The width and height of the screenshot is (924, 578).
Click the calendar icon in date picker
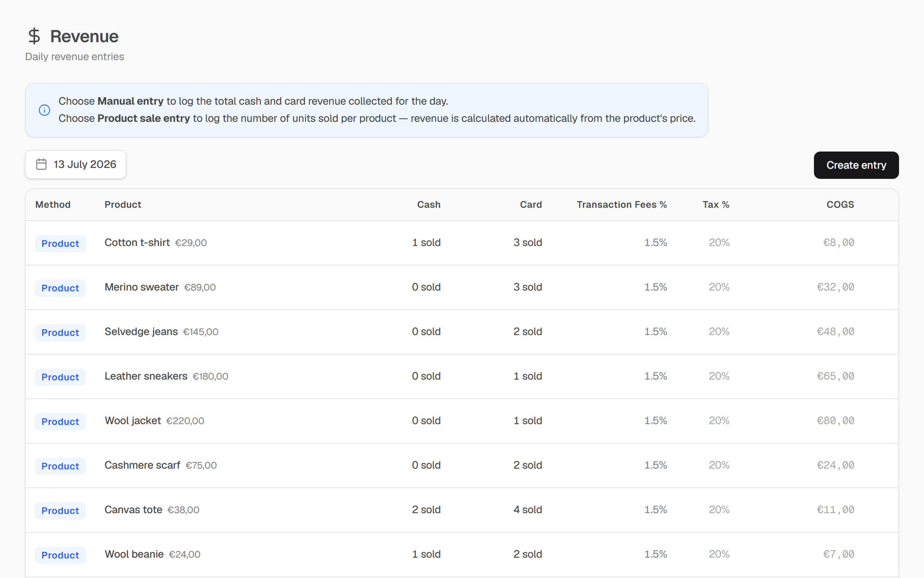[x=42, y=164]
